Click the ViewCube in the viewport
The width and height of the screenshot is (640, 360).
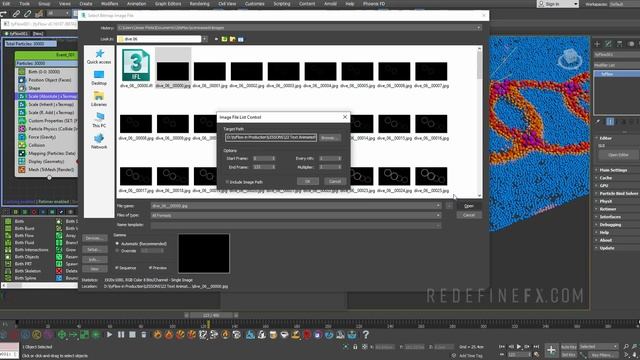pyautogui.click(x=570, y=58)
